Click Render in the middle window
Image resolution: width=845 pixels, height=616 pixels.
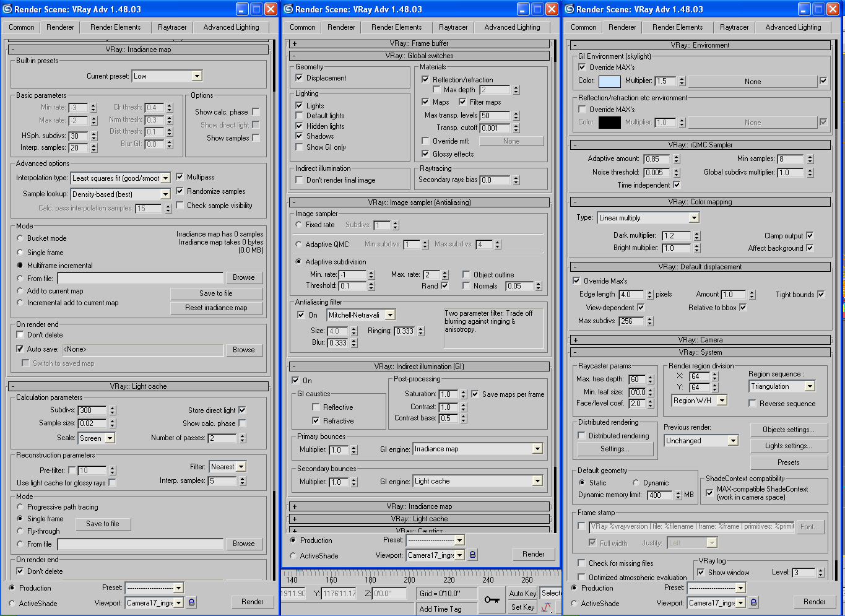point(534,554)
